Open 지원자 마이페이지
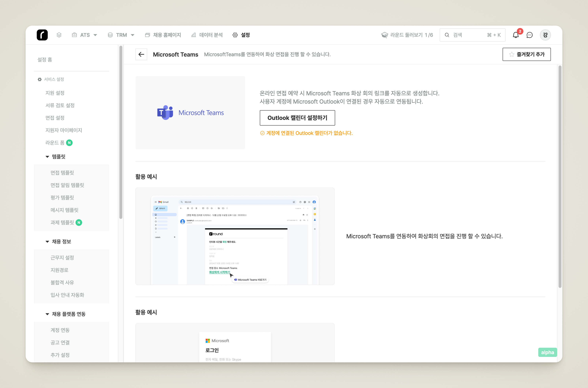The width and height of the screenshot is (588, 388). (x=63, y=130)
